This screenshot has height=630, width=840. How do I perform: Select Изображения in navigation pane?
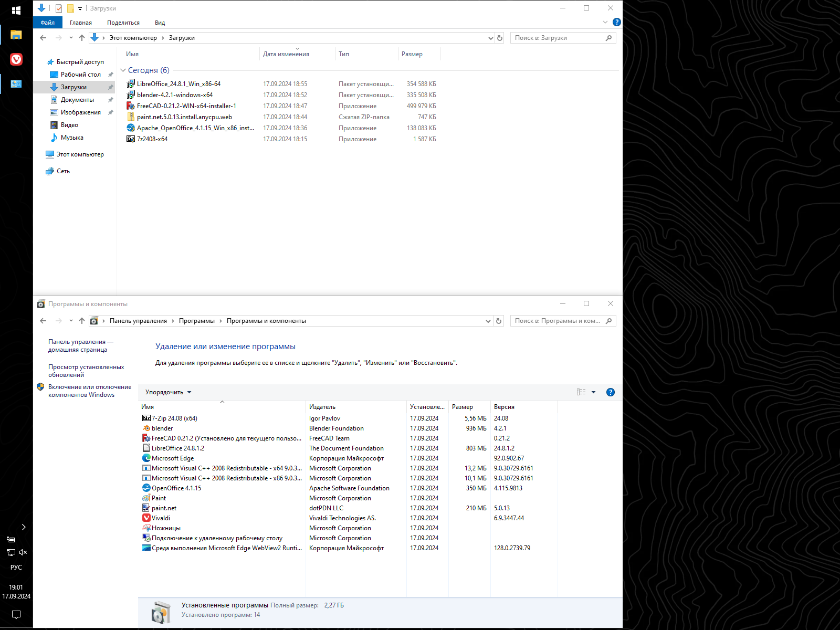pyautogui.click(x=80, y=112)
